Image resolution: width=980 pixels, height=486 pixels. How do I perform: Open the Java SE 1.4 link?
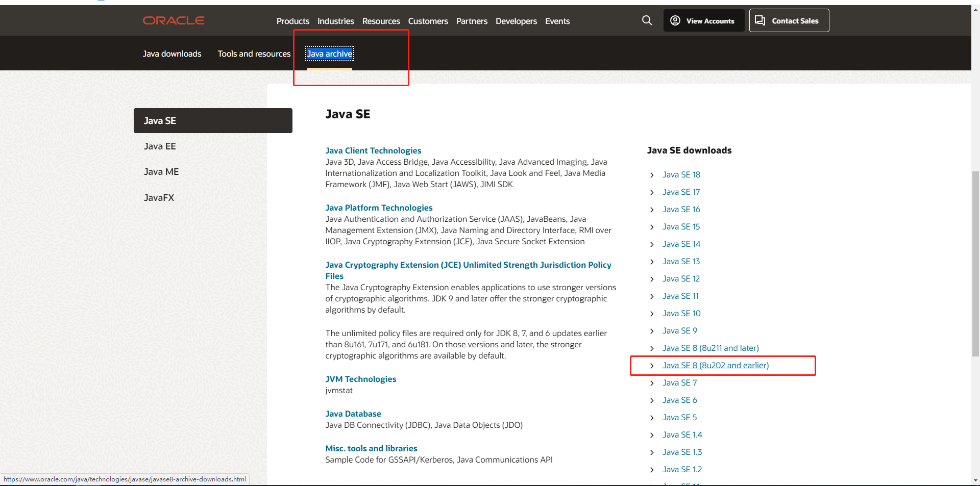coord(682,434)
